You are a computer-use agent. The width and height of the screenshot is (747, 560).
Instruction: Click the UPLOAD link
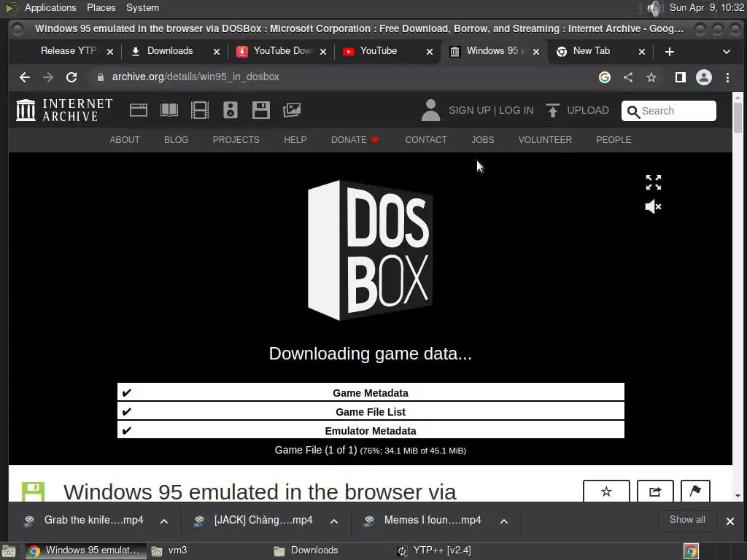tap(588, 111)
